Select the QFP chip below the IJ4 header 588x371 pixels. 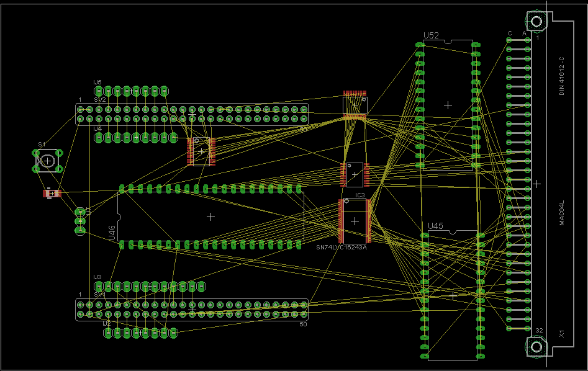[201, 151]
